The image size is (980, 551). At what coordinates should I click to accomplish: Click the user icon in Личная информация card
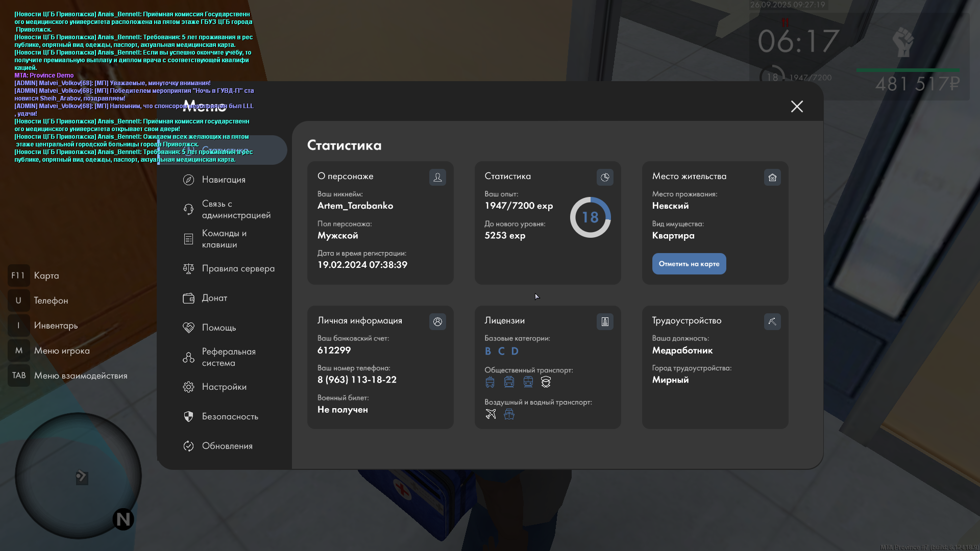(x=437, y=321)
